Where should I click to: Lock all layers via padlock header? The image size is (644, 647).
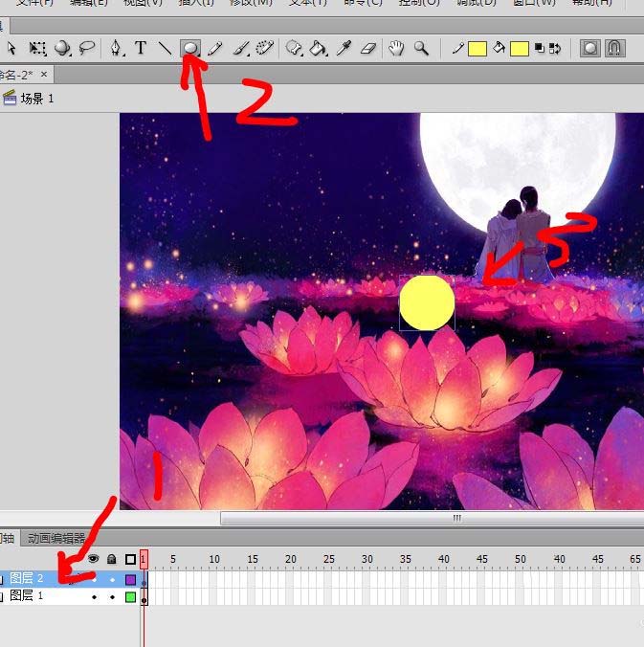111,559
